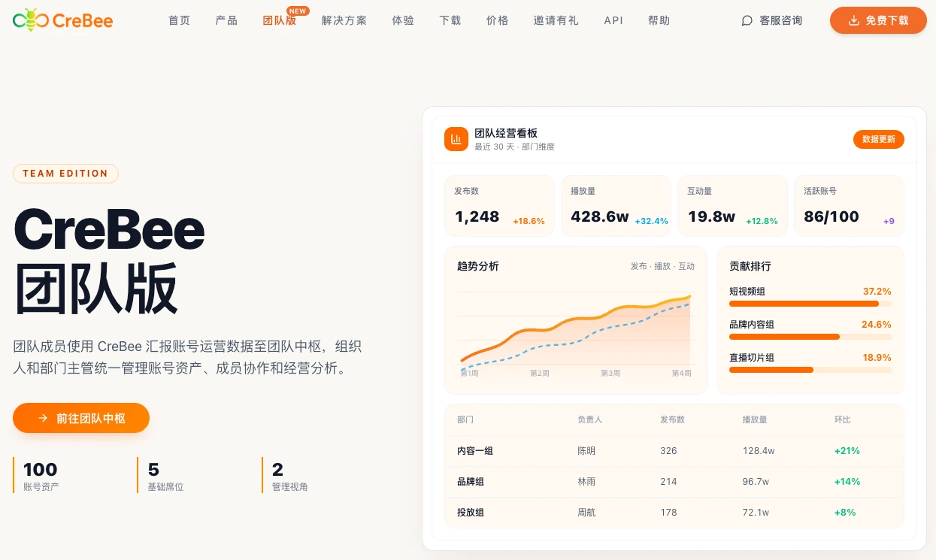Click the 短视频组 progress bar
The width and height of the screenshot is (936, 560).
(x=810, y=304)
